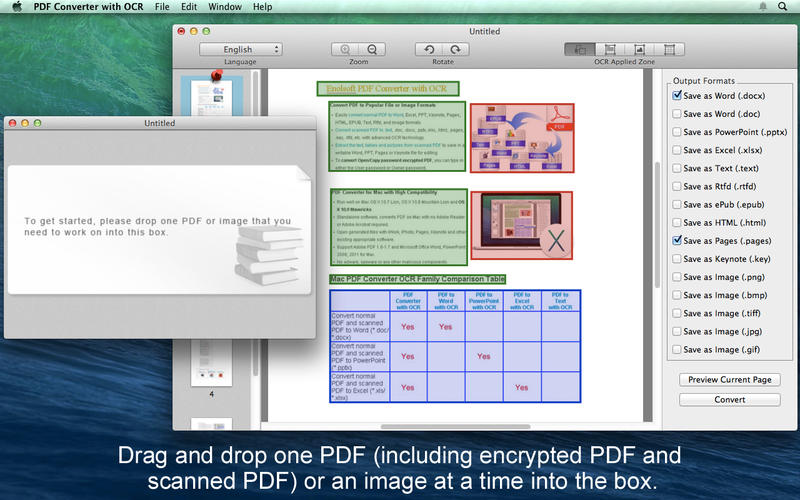Select the page 4 thumbnail

click(212, 362)
